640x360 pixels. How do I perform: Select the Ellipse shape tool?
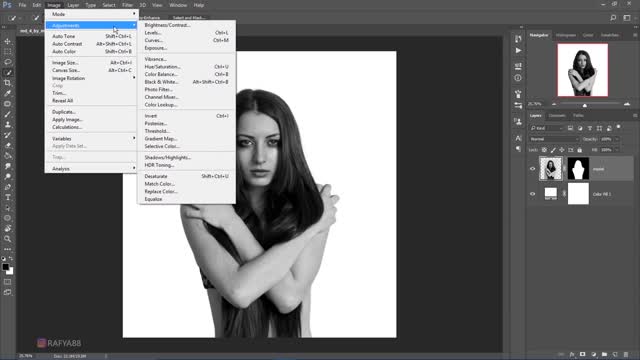(x=7, y=218)
